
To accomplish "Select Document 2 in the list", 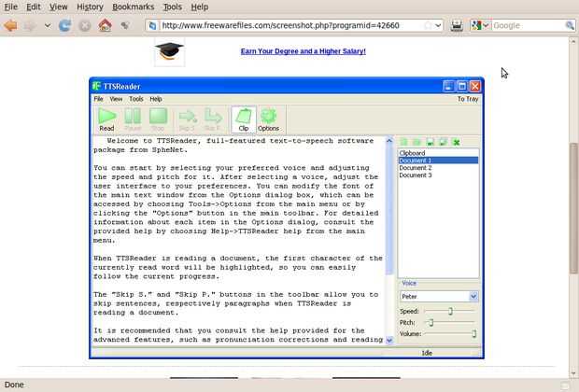I will (438, 168).
